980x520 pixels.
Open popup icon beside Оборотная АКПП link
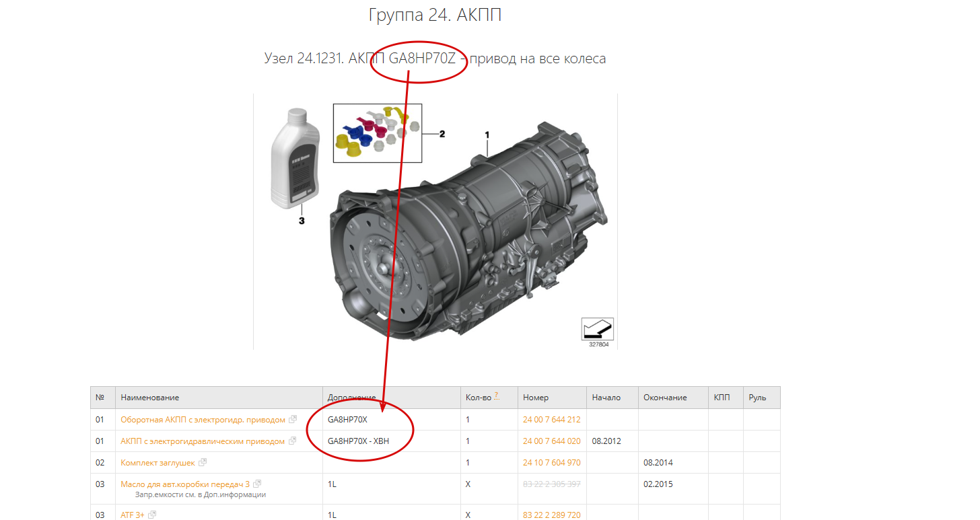coord(293,419)
